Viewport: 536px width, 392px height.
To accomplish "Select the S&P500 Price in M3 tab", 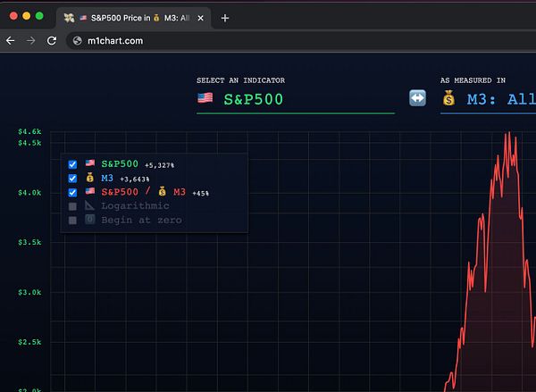I will pyautogui.click(x=133, y=18).
